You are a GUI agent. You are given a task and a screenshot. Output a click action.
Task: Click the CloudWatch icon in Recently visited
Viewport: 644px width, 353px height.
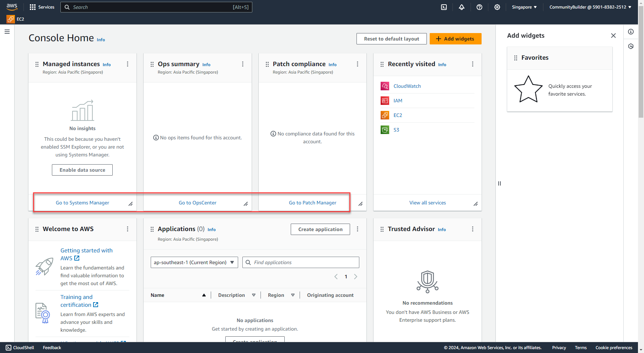(385, 86)
